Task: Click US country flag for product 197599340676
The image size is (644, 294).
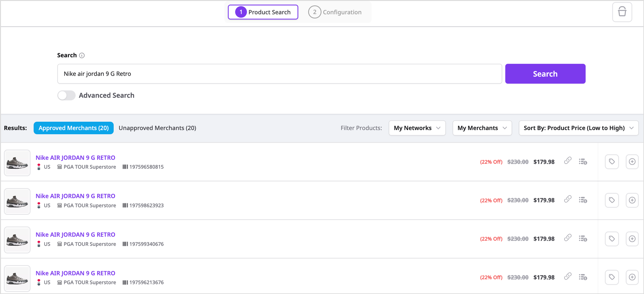Action: point(39,244)
